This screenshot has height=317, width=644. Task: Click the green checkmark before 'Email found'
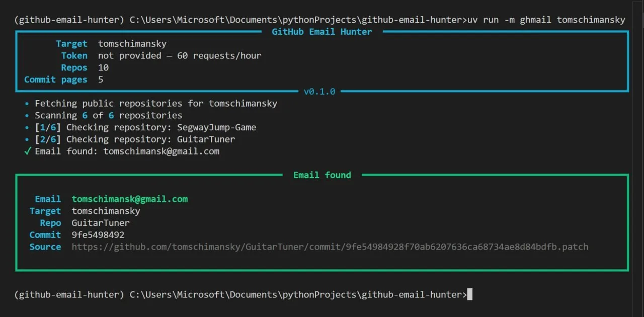tap(27, 151)
